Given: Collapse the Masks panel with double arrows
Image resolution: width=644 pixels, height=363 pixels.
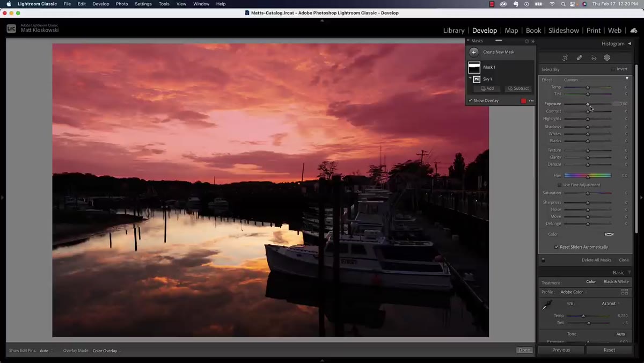Looking at the screenshot, I should (x=533, y=41).
